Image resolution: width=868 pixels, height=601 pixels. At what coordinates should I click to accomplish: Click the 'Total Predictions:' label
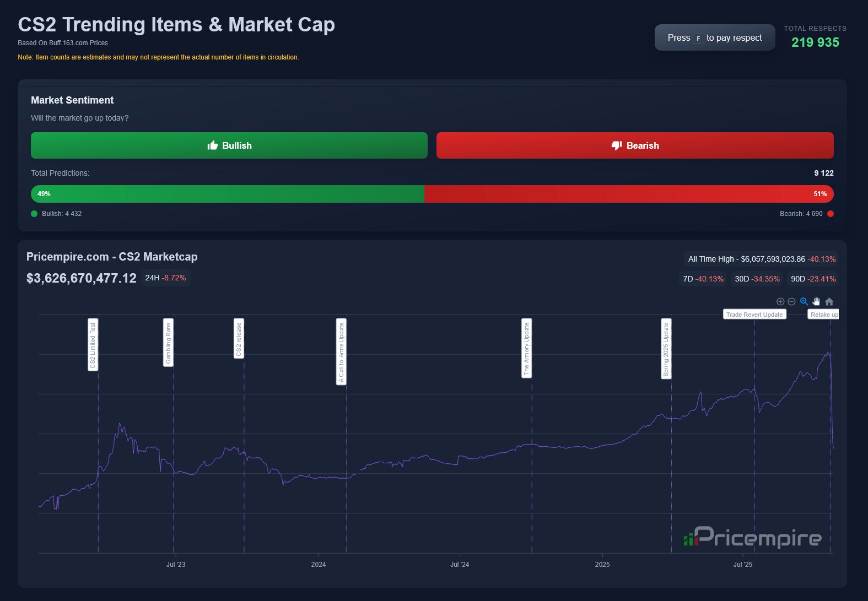pyautogui.click(x=60, y=173)
